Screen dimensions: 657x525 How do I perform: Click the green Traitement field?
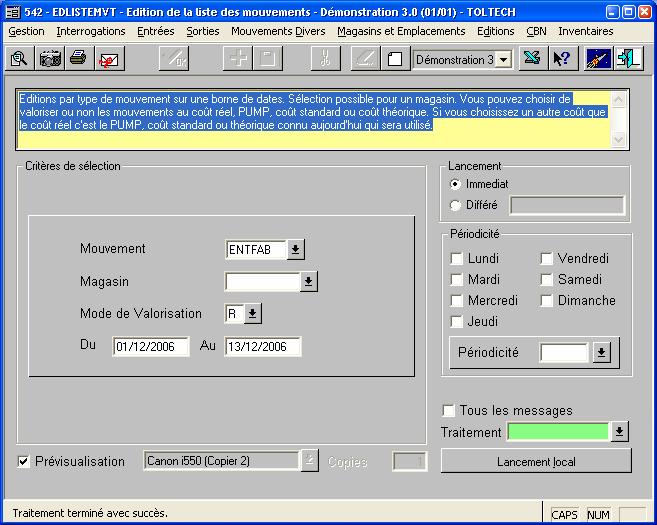pos(558,432)
